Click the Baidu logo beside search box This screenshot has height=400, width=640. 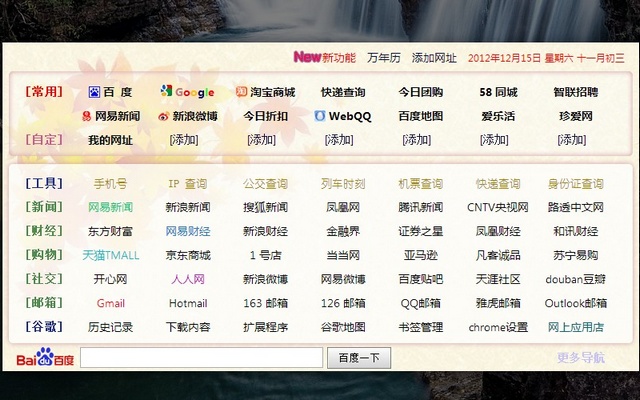45,357
